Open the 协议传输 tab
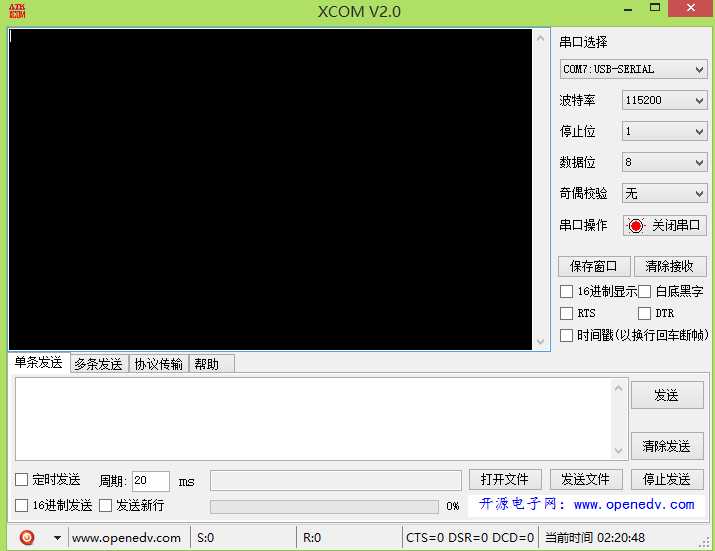The image size is (715, 551). click(x=158, y=364)
